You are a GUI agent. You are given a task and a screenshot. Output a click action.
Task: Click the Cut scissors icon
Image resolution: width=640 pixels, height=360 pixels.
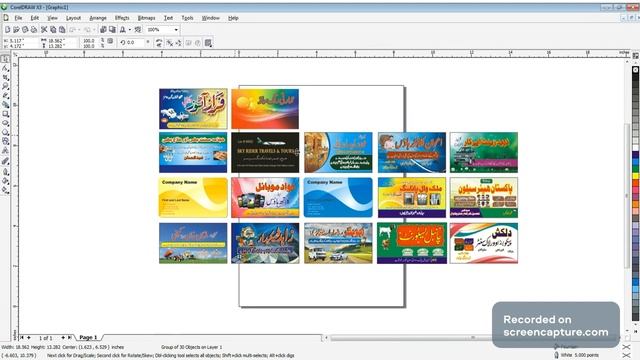(x=44, y=30)
